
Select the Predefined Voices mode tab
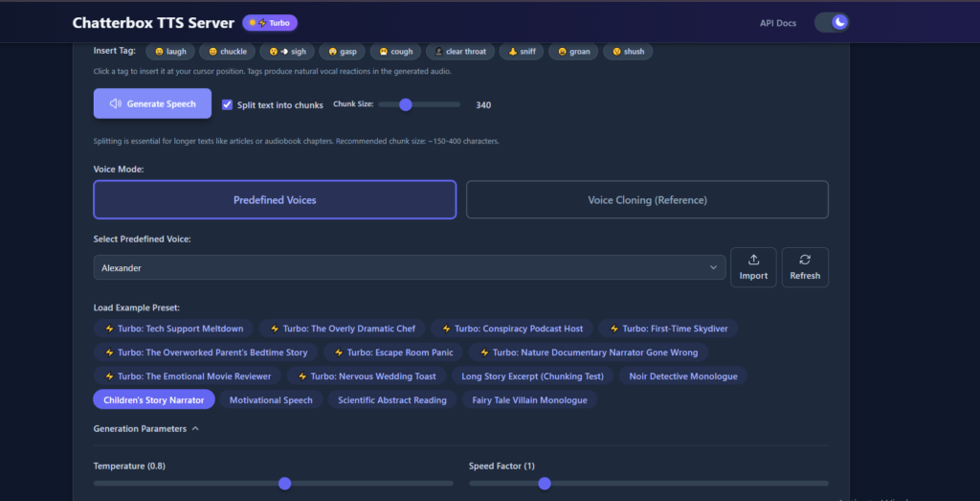pyautogui.click(x=275, y=200)
